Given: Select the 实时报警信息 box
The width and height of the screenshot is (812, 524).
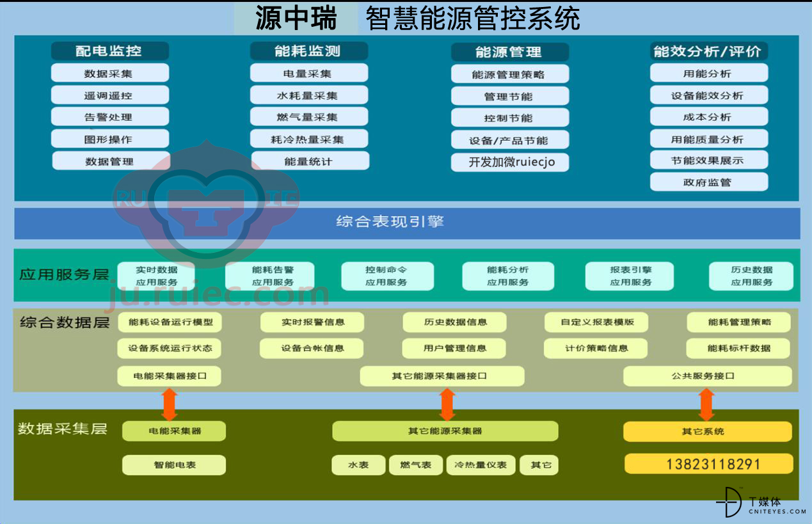Looking at the screenshot, I should 312,322.
